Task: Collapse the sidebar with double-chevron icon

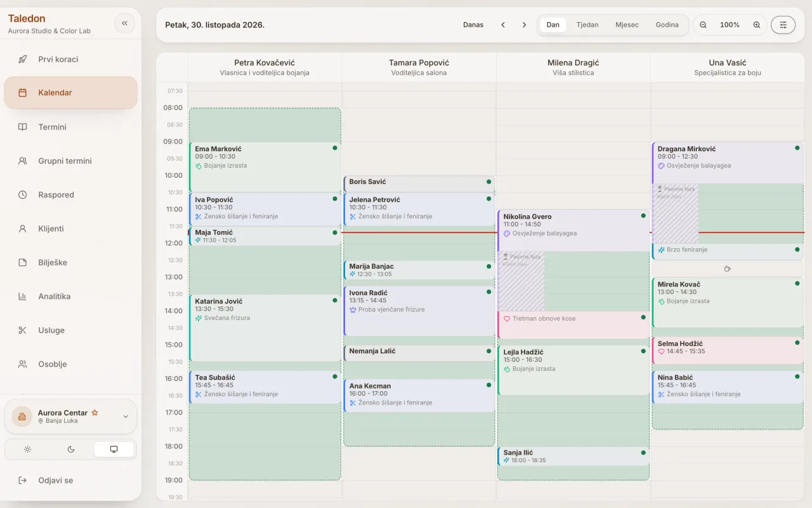Action: [124, 23]
